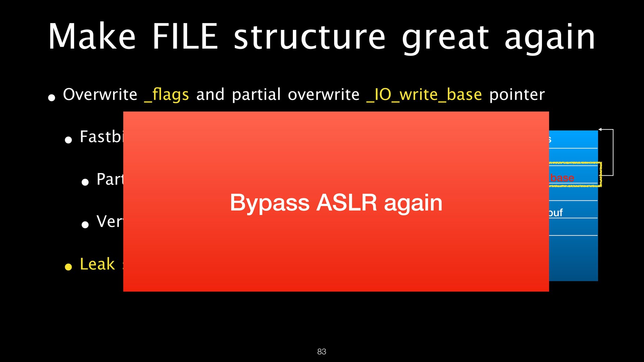Click the bullet dot beside 'Part'
Viewport: 644px width, 362px height.
point(85,182)
